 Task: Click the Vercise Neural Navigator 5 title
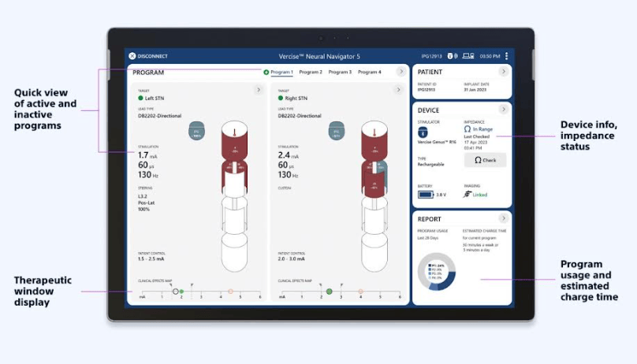point(319,57)
